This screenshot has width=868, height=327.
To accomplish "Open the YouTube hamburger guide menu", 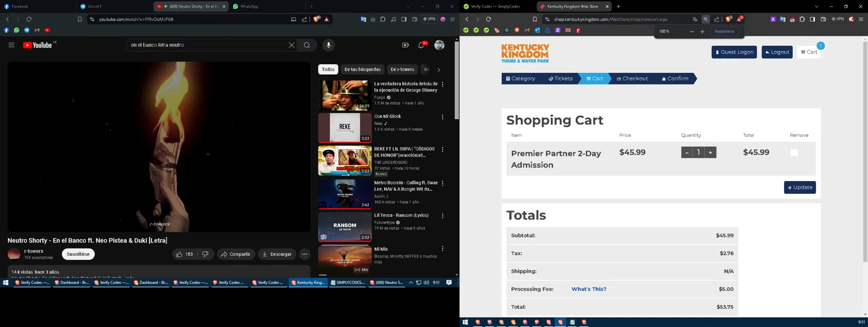I will tap(11, 45).
